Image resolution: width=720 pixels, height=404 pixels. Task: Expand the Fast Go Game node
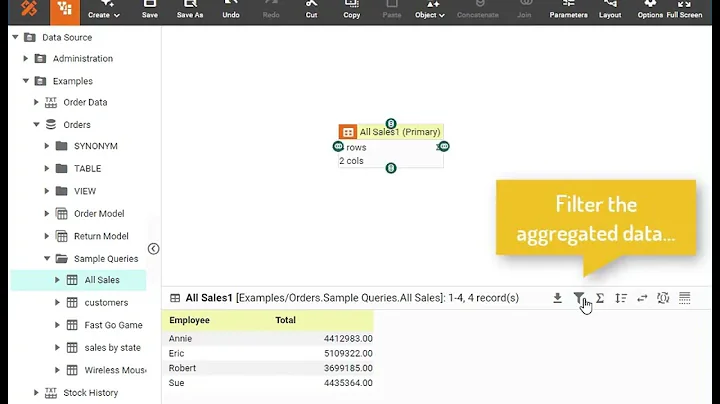pyautogui.click(x=57, y=325)
